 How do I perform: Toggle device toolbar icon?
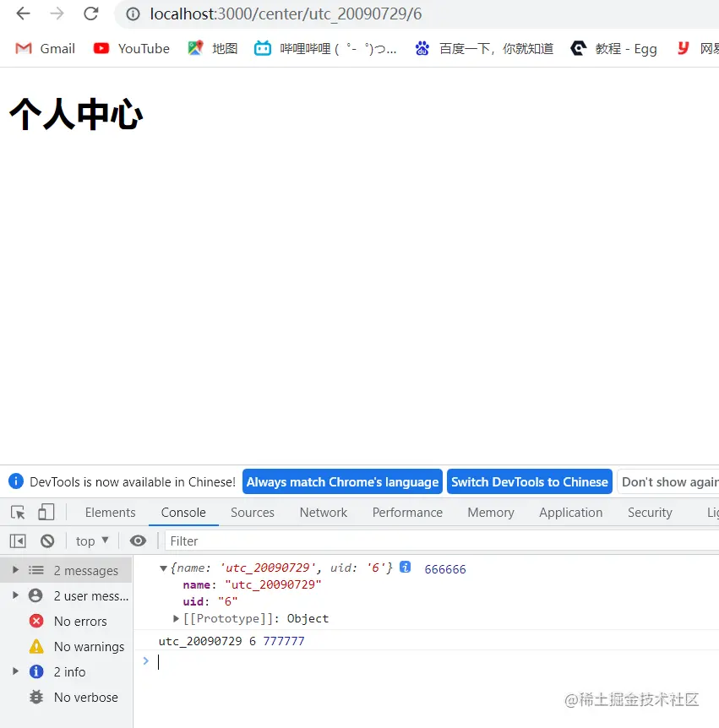pyautogui.click(x=46, y=513)
